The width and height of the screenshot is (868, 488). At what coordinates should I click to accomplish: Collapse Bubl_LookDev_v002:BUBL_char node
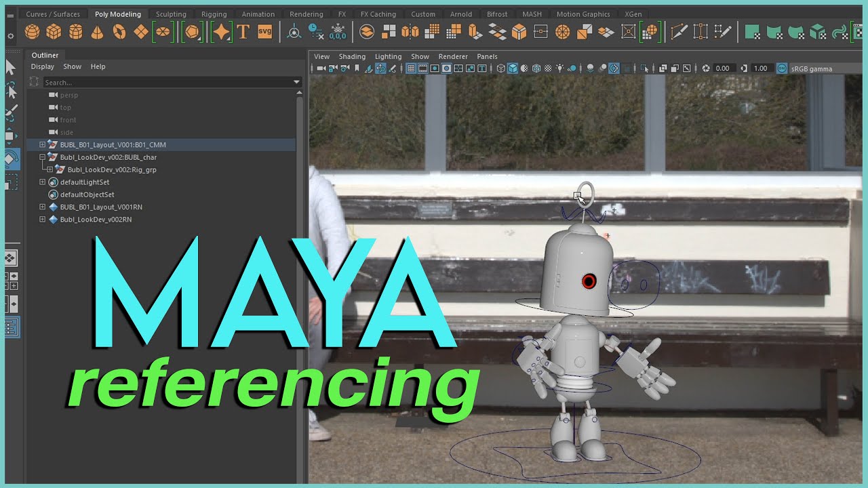(x=43, y=157)
